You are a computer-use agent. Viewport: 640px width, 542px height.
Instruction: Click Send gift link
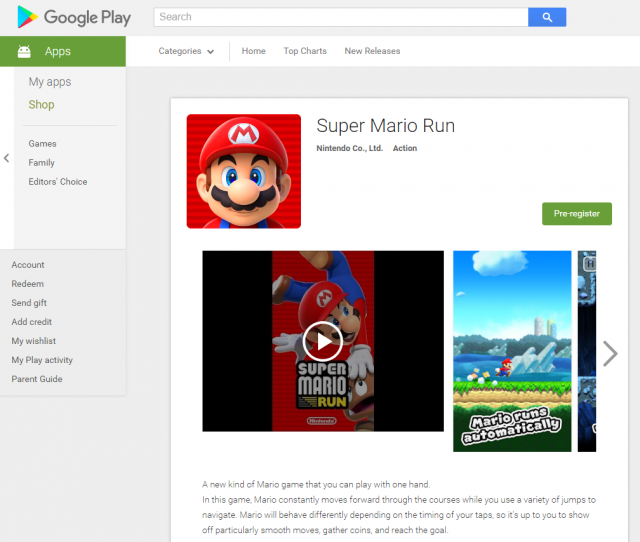[29, 303]
